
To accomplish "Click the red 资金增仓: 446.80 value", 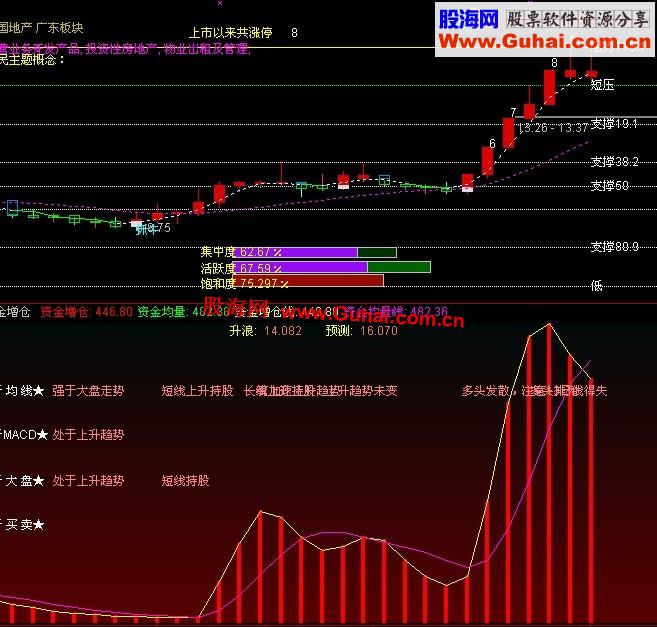I will coord(86,312).
